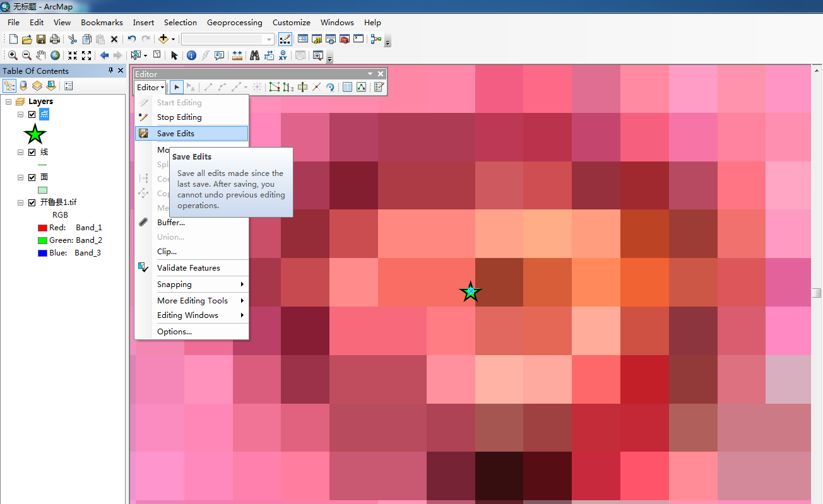The width and height of the screenshot is (823, 504).
Task: Collapse the 面 layer legend
Action: point(21,177)
